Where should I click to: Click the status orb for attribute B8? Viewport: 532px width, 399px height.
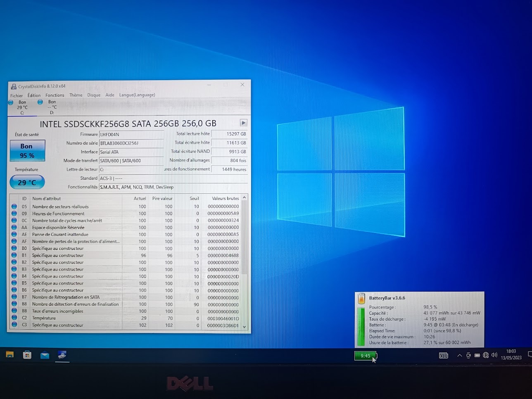[x=14, y=304]
